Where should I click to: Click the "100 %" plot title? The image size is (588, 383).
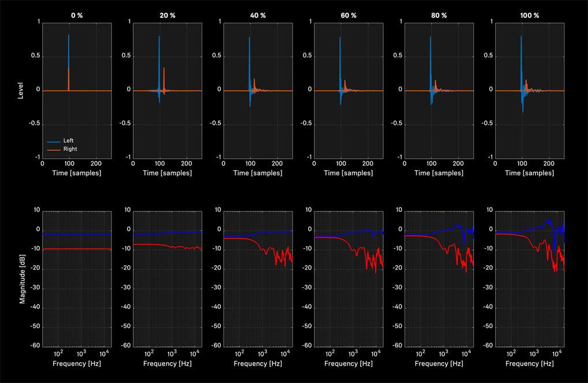[x=530, y=16]
